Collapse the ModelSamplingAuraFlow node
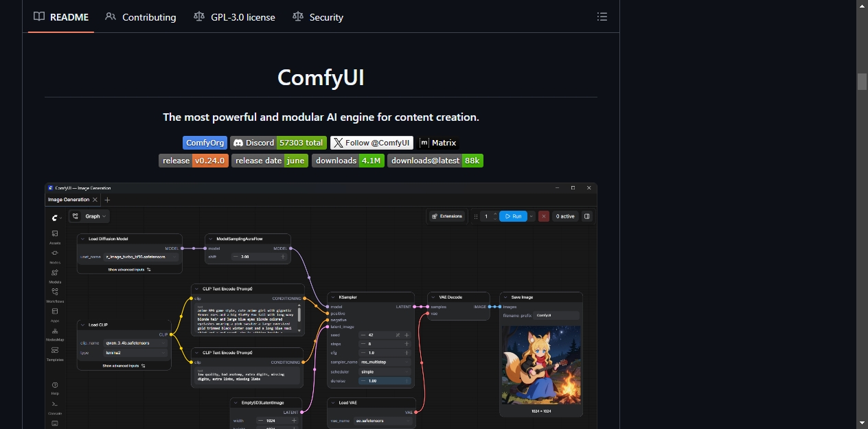This screenshot has height=429, width=868. (211, 239)
